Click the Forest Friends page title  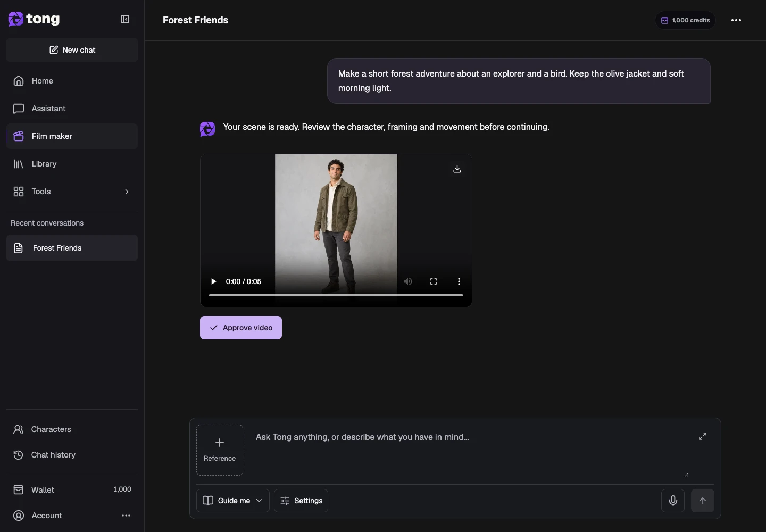(196, 20)
